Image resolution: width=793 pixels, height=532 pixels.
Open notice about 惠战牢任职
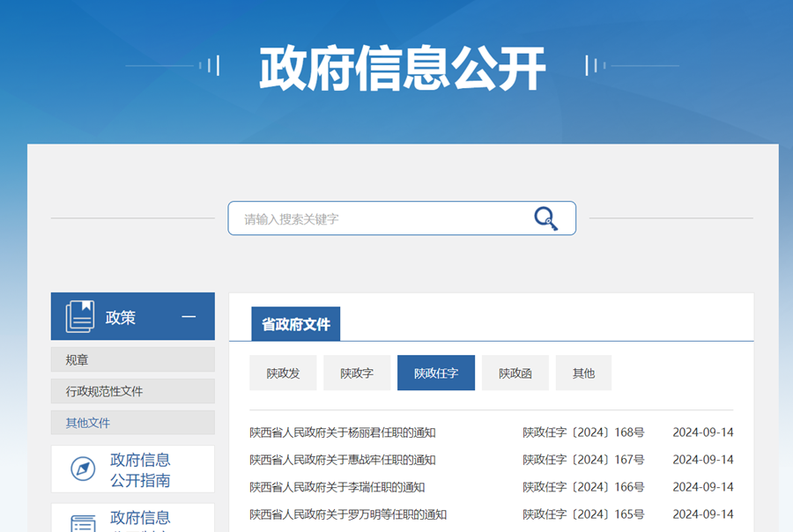point(343,460)
